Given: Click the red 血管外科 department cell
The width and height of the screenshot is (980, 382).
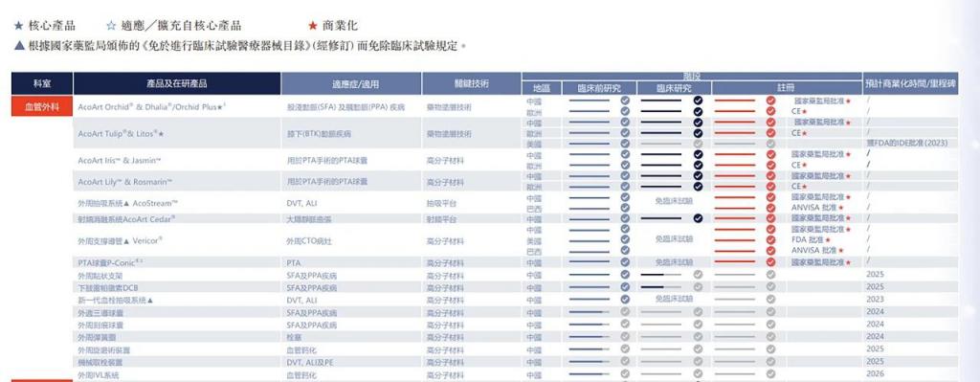Looking at the screenshot, I should click(x=42, y=106).
